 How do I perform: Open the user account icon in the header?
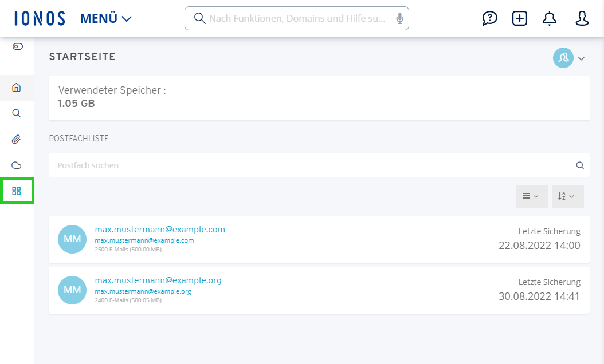coord(582,18)
